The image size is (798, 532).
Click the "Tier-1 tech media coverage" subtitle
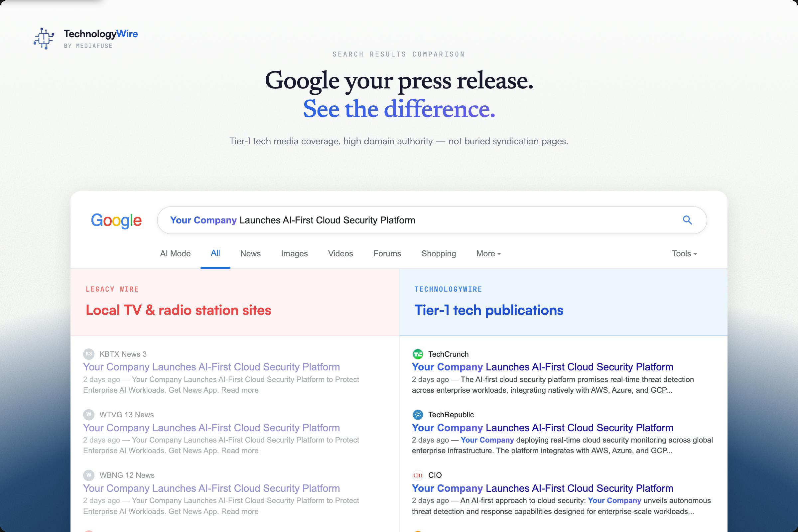click(399, 141)
